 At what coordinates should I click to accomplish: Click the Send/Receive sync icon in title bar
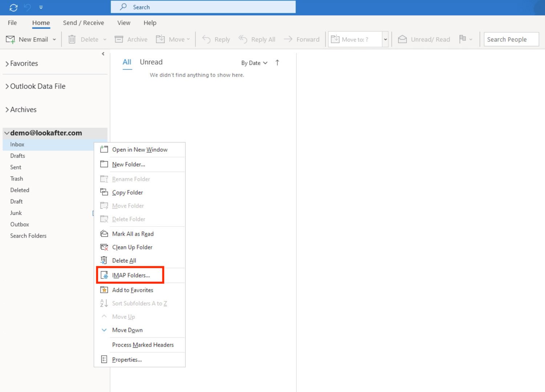click(x=13, y=7)
